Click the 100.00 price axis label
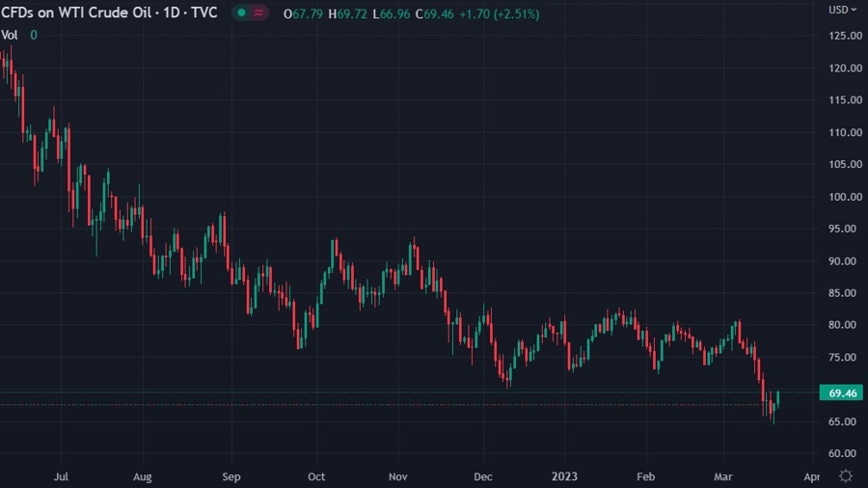The image size is (868, 488). tap(845, 197)
